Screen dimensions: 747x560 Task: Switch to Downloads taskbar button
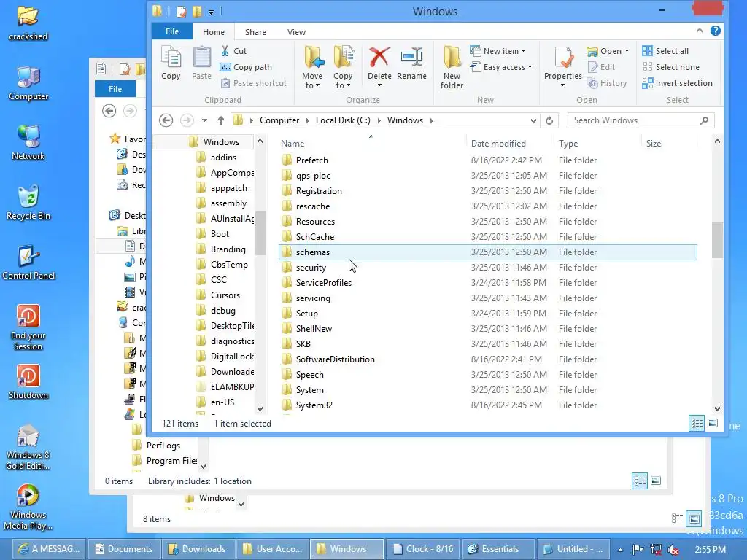click(x=197, y=549)
